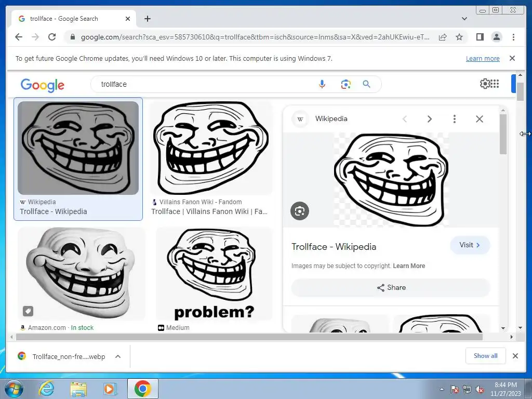Image resolution: width=532 pixels, height=399 pixels.
Task: Expand download item options chevron
Action: point(118,356)
